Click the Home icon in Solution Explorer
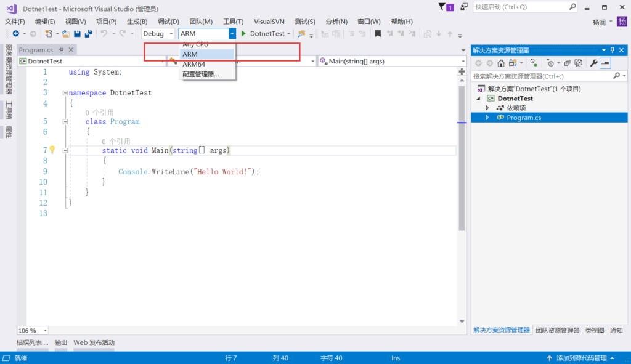This screenshot has width=631, height=364. tap(501, 63)
